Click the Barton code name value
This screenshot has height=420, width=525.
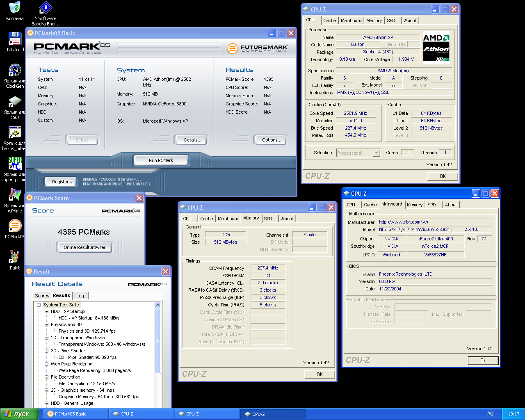[x=358, y=44]
